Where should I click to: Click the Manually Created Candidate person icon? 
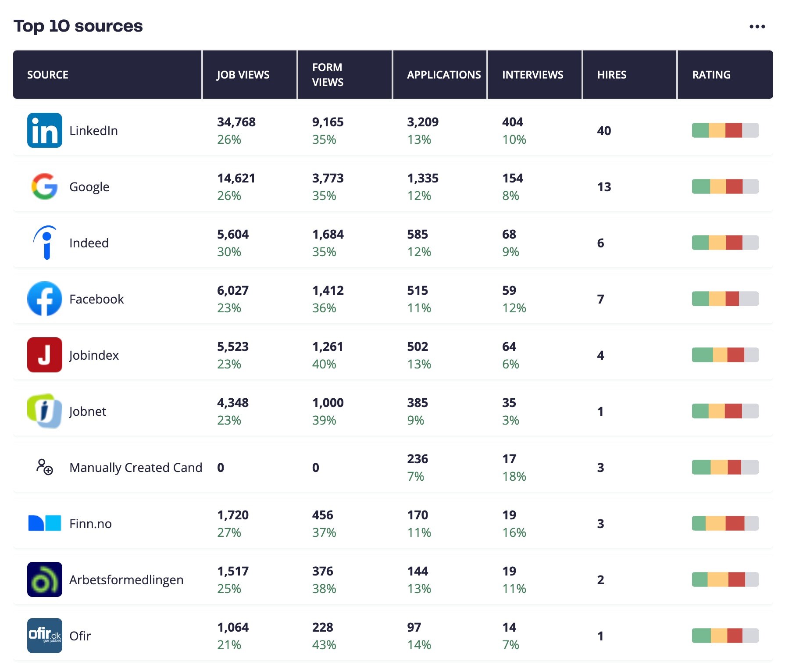[x=44, y=467]
